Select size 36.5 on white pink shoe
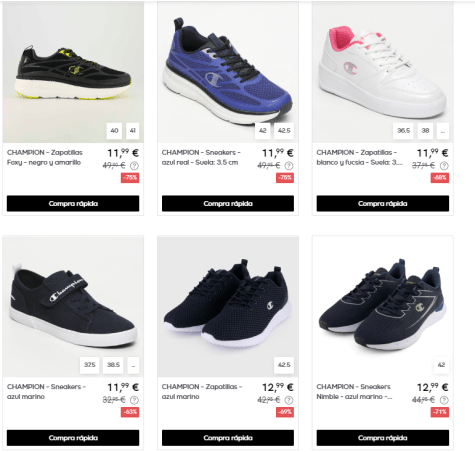475x452 pixels. [403, 131]
